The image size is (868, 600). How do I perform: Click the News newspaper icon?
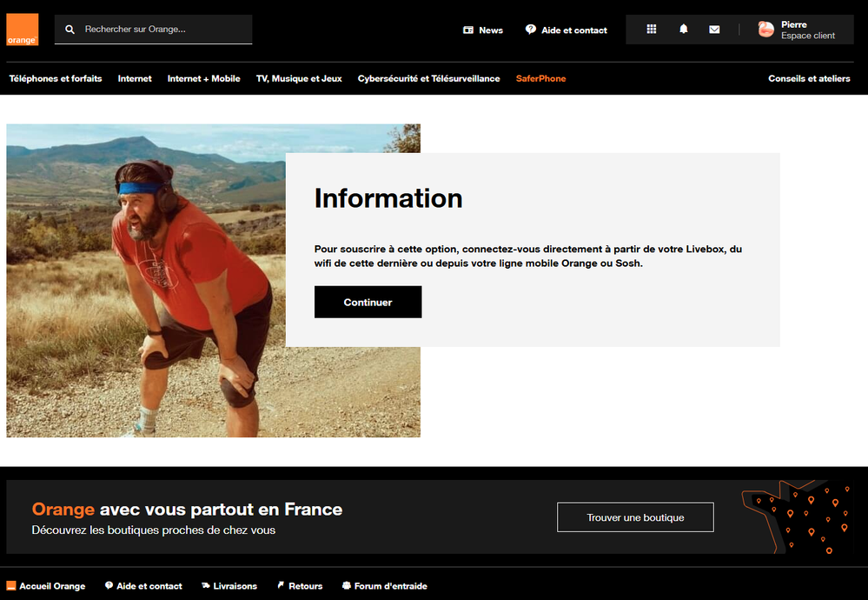(468, 30)
